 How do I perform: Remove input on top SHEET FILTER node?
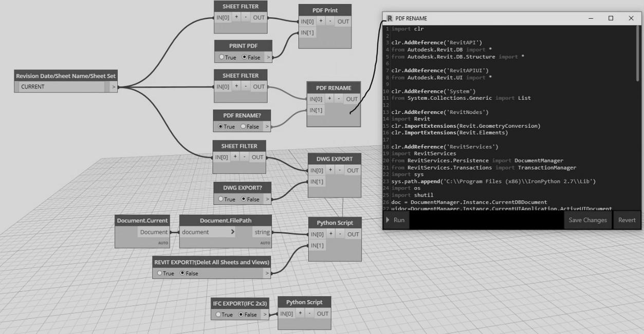(x=246, y=17)
